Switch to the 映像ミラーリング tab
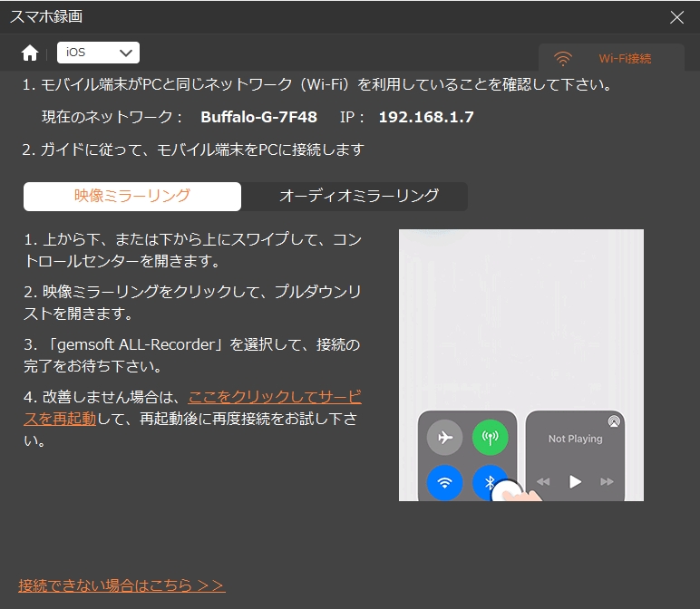 pos(132,196)
